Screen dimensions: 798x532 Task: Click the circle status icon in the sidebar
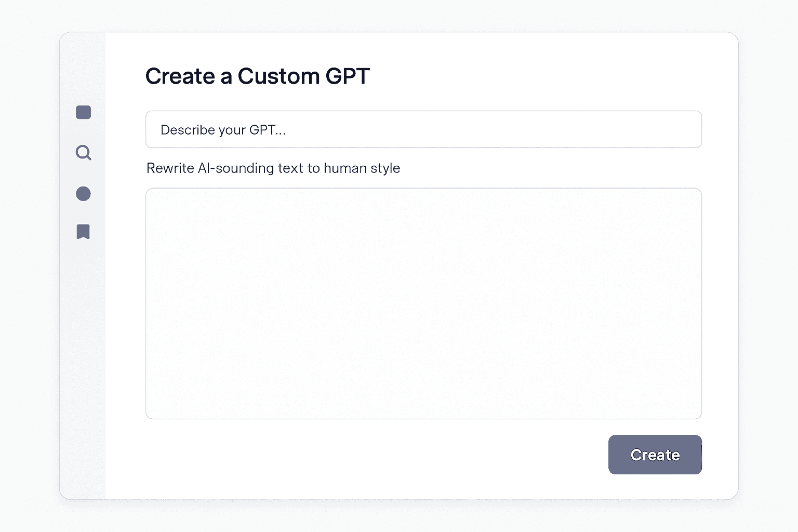pyautogui.click(x=83, y=193)
